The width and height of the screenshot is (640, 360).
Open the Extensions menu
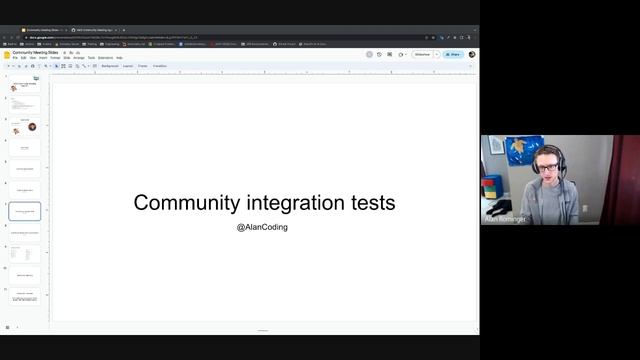[105, 58]
